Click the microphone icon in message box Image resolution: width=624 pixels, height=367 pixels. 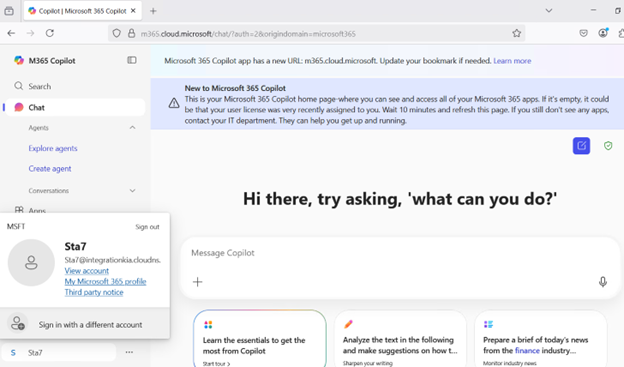coord(603,282)
